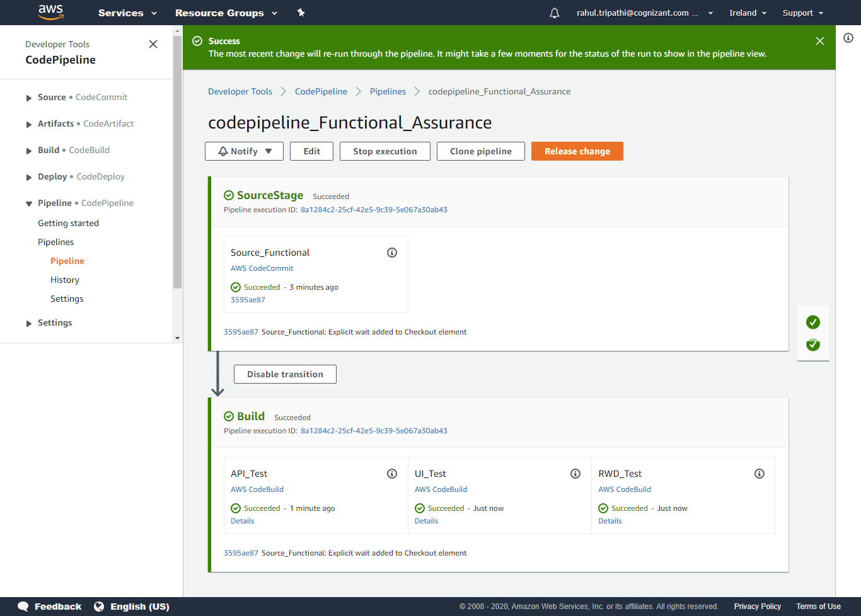Open Details link for RWD_Test
The height and width of the screenshot is (616, 861).
[610, 521]
